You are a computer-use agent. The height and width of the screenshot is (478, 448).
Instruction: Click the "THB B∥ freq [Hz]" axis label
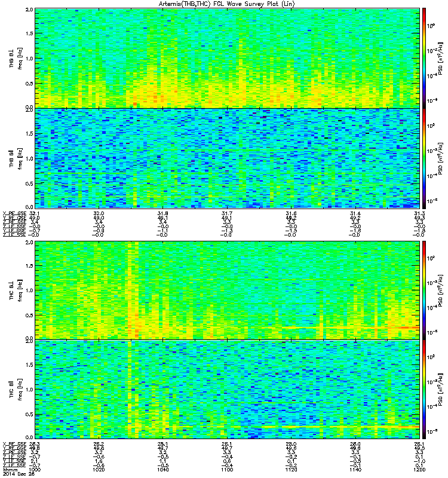point(16,158)
